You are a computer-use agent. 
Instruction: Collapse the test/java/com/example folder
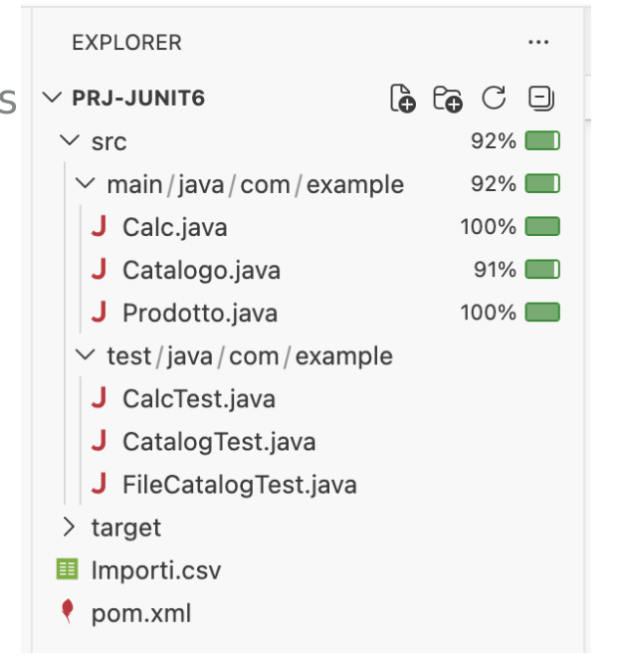click(x=87, y=355)
